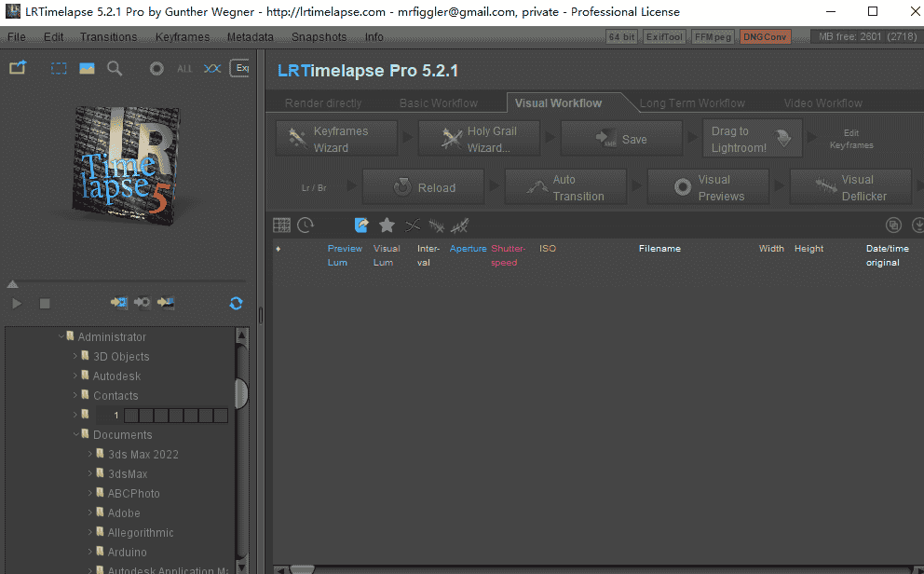This screenshot has width=924, height=574.
Task: Click the clock icon in table toolbar
Action: 306,225
